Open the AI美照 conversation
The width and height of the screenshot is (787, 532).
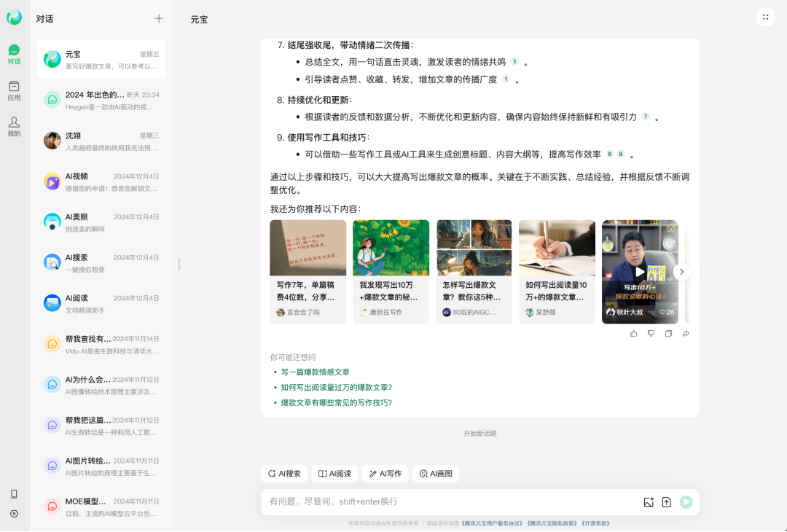[x=101, y=222]
